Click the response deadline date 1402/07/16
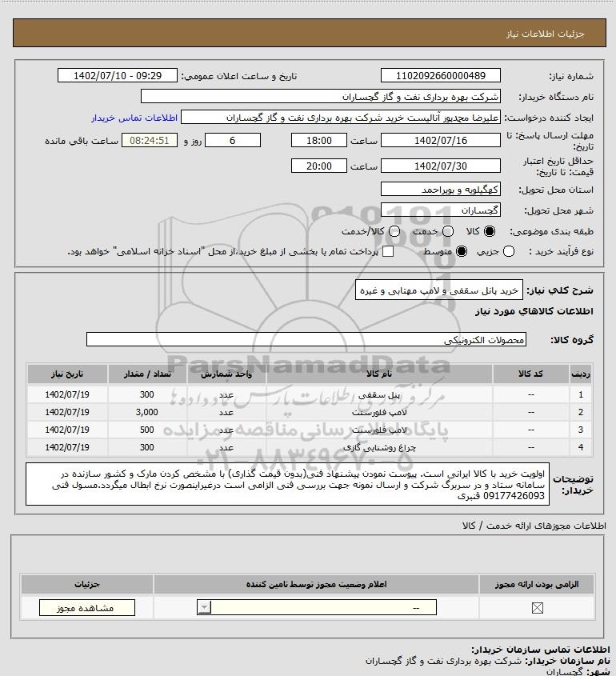Image resolution: width=616 pixels, height=676 pixels. [x=441, y=140]
